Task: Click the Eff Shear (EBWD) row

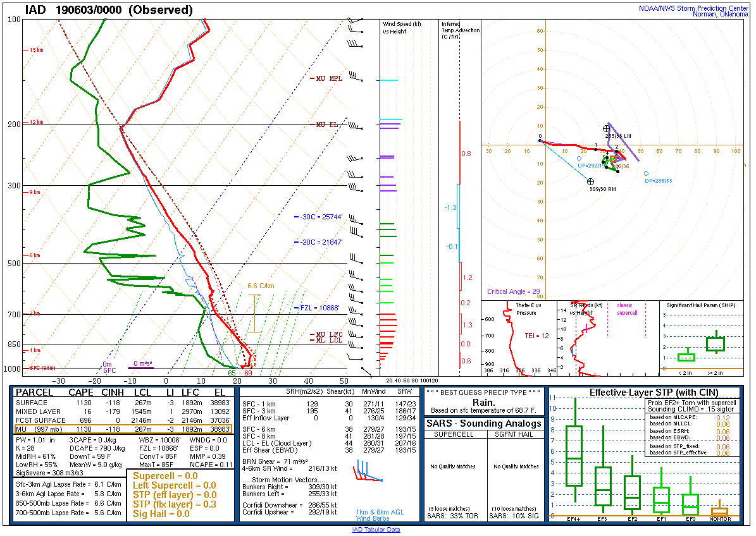Action: tap(329, 450)
